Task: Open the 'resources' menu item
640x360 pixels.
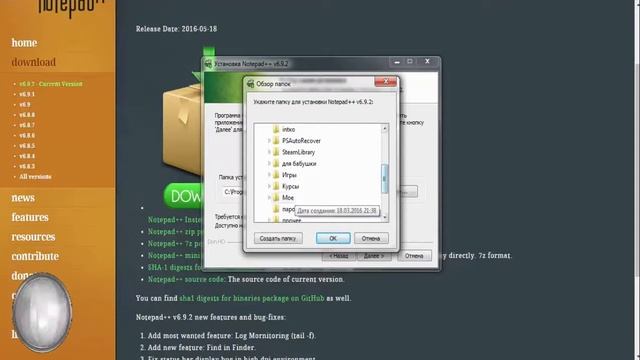Action: click(x=33, y=237)
